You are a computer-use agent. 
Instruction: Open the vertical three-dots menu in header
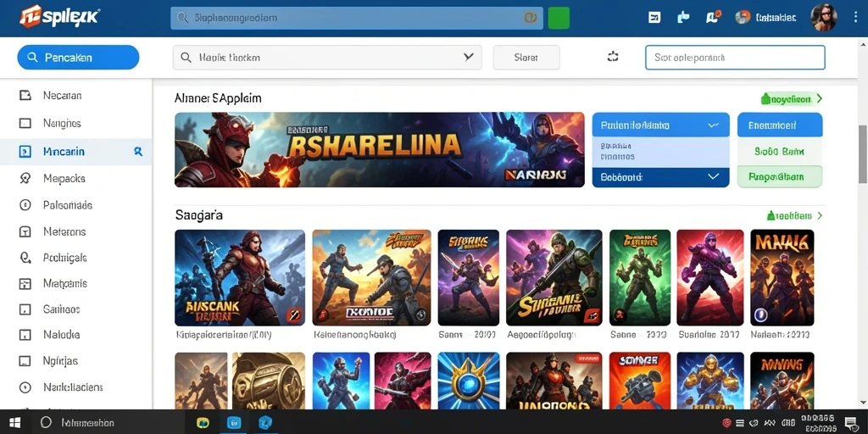(x=857, y=18)
